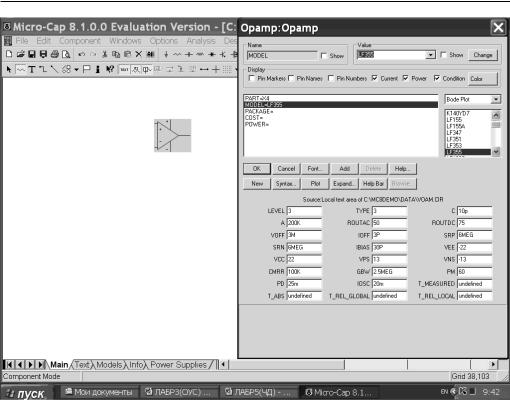This screenshot has height=400, width=510.
Task: Open Print Preview from the toolbar
Action: (66, 54)
